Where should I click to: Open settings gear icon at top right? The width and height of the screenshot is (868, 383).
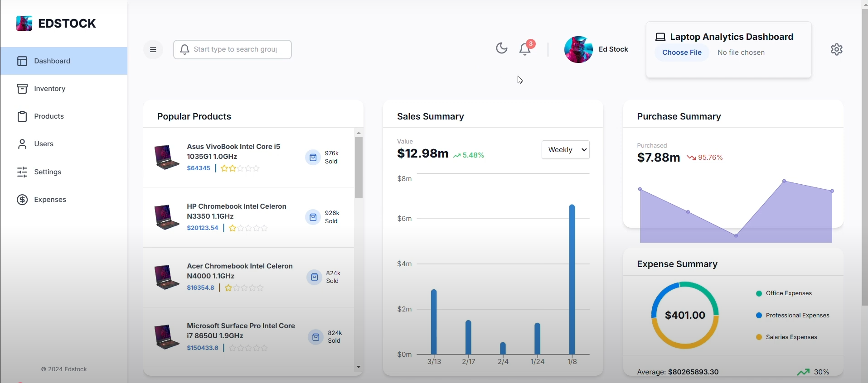click(837, 49)
